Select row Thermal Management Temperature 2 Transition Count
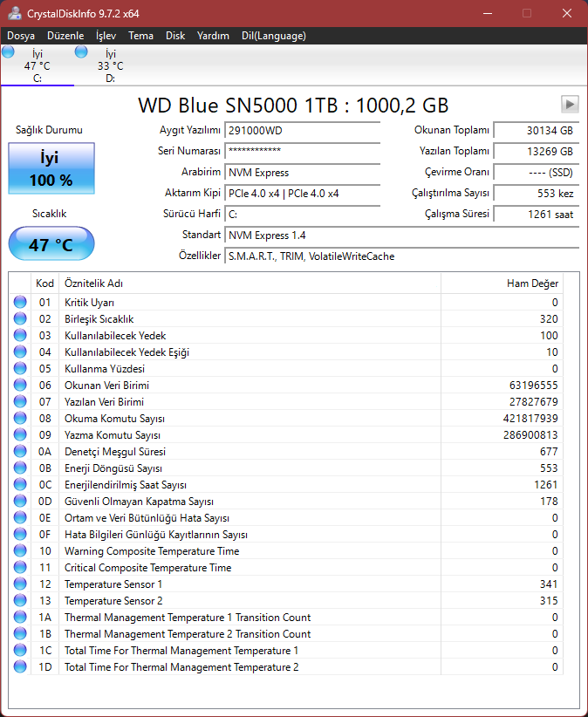The height and width of the screenshot is (717, 588). (x=286, y=634)
